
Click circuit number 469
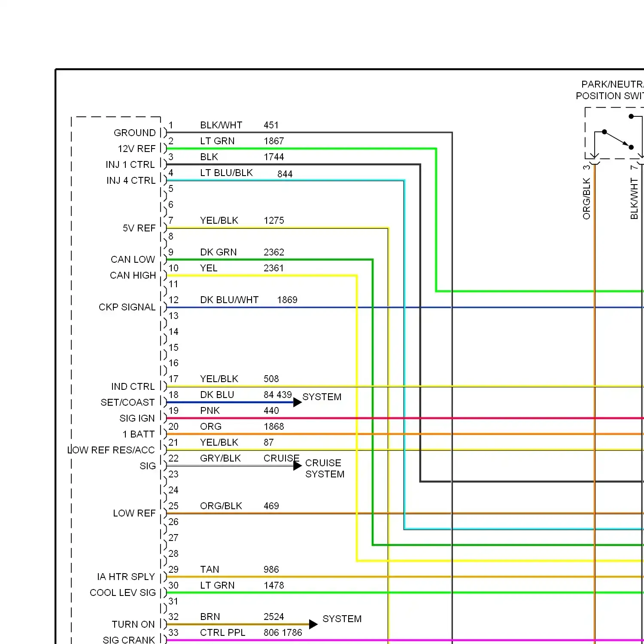pyautogui.click(x=271, y=506)
